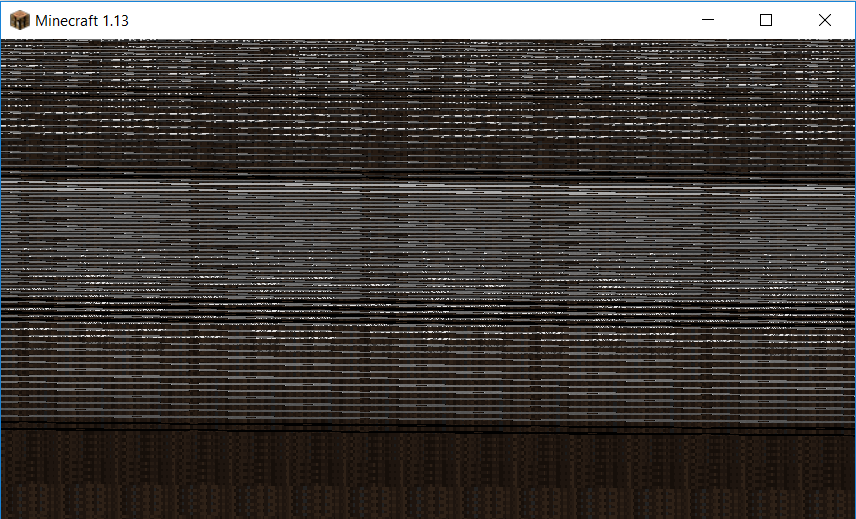The image size is (856, 519).
Task: Maximize the Minecraft 1.13 window
Action: [766, 20]
